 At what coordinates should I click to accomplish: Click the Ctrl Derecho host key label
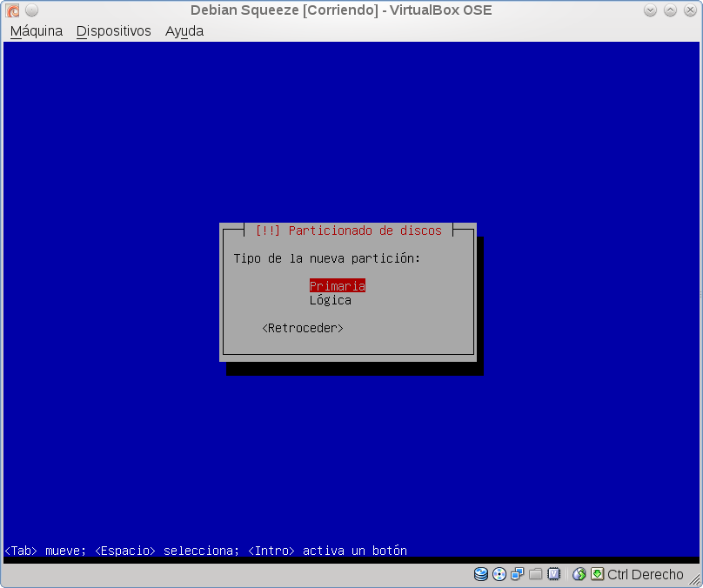pyautogui.click(x=646, y=574)
